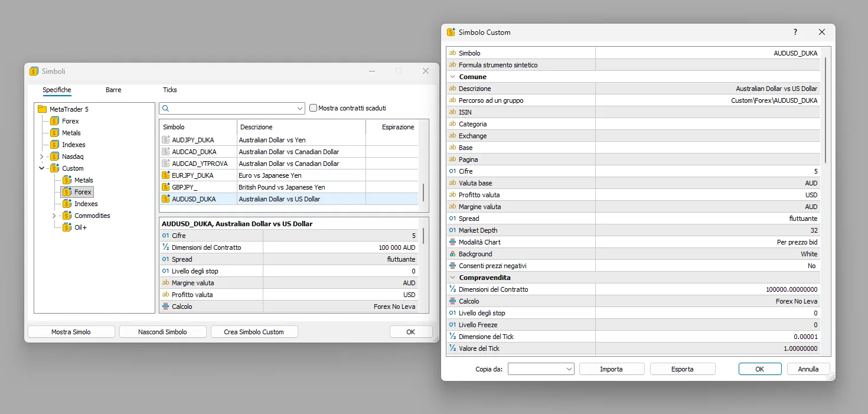Select the top-level Forex tree item

[x=70, y=121]
